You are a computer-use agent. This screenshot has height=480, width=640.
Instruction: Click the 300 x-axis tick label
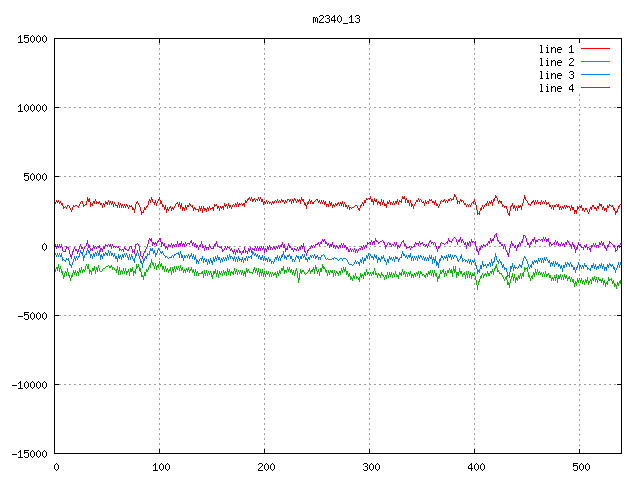(370, 467)
